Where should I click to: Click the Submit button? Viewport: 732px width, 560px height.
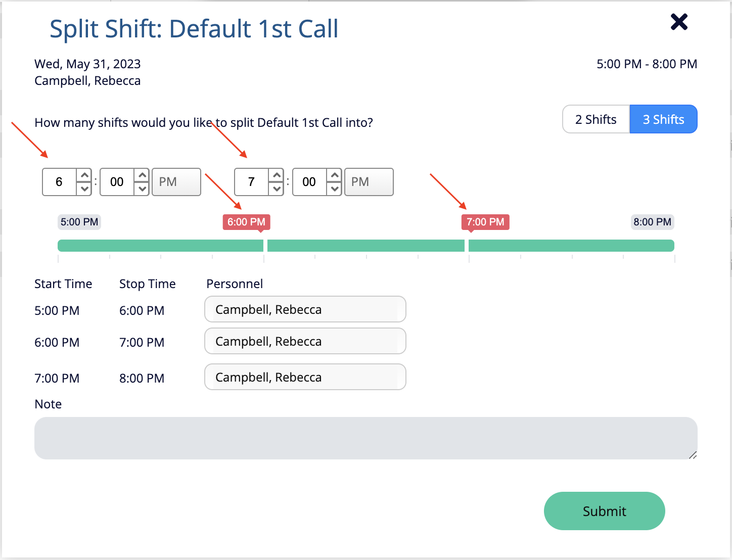click(604, 511)
